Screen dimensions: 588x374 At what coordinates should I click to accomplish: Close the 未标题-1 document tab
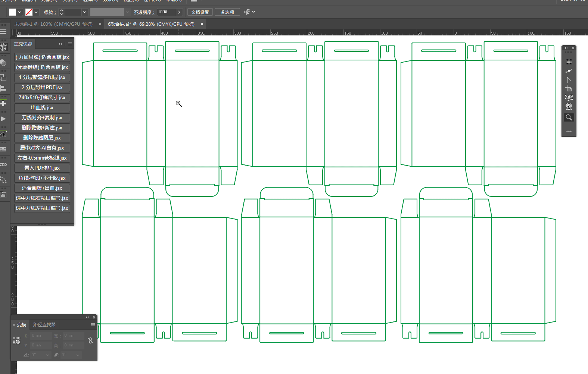[100, 24]
